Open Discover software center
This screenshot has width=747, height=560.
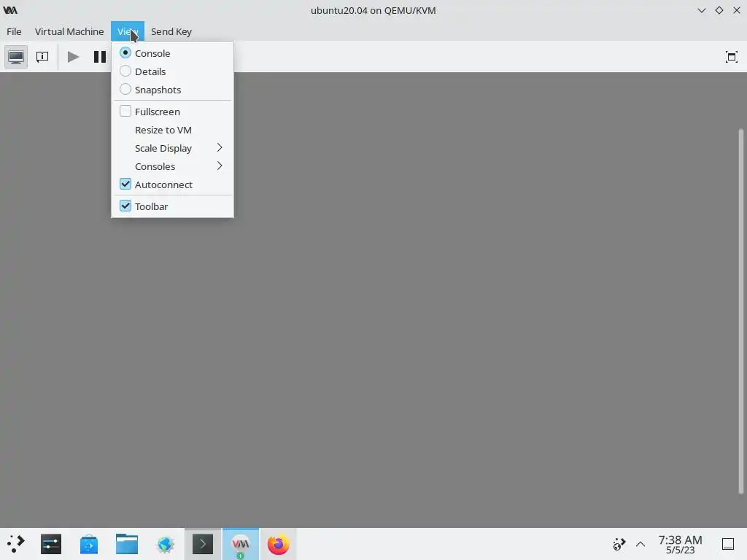point(88,544)
